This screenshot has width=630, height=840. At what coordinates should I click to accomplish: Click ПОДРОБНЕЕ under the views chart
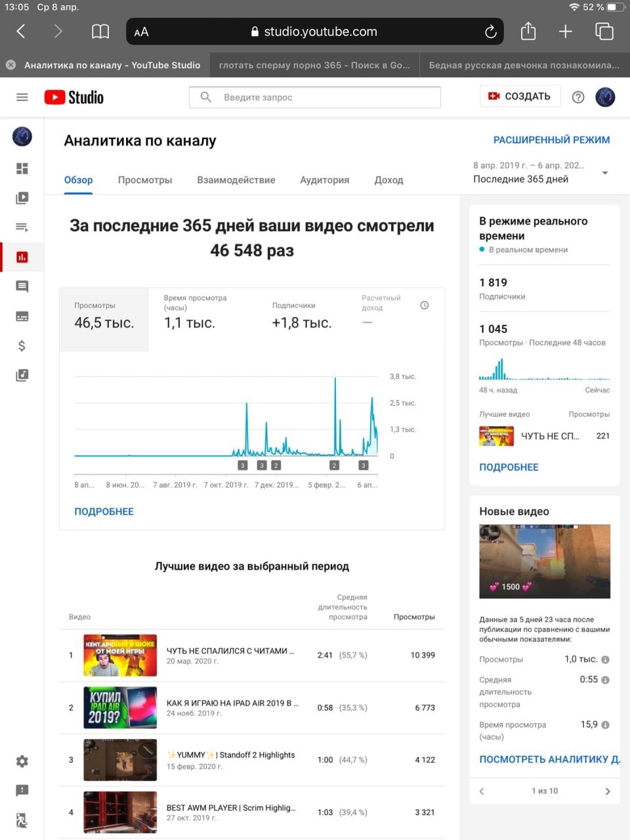[104, 511]
